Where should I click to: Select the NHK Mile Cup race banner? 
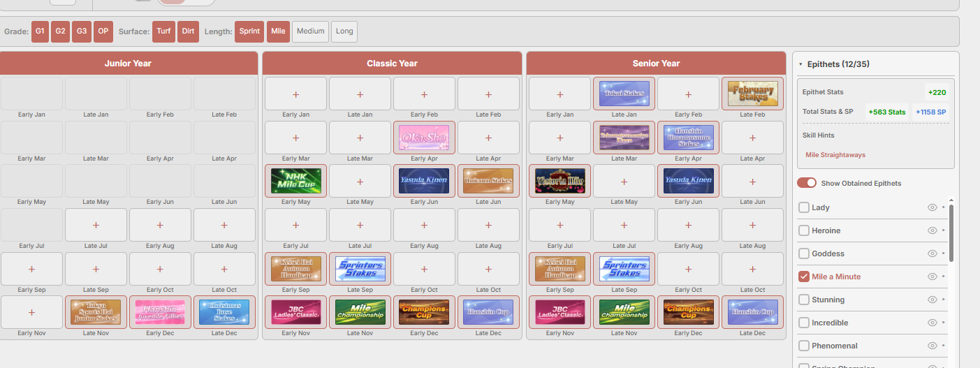click(x=295, y=181)
